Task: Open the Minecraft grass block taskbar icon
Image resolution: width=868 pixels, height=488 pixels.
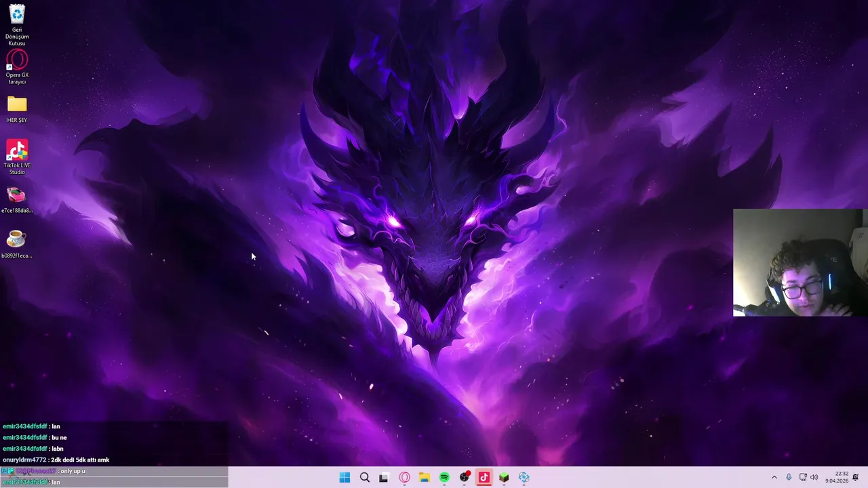Action: coord(504,477)
